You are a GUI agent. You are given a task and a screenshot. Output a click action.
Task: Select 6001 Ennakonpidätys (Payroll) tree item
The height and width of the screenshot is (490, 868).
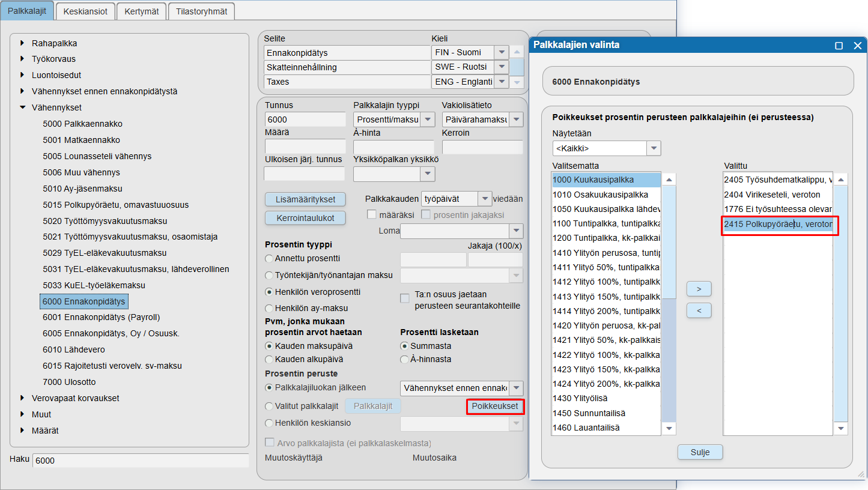(101, 317)
